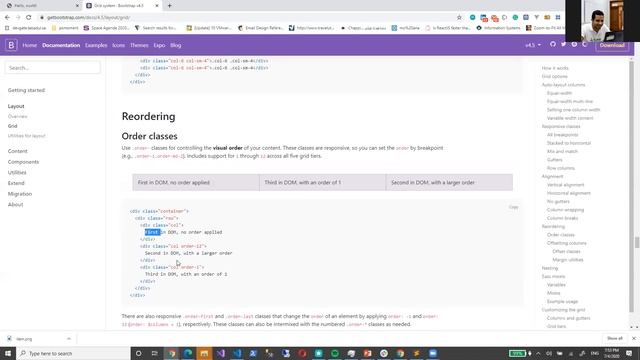The width and height of the screenshot is (640, 360).
Task: Jump to No gutters in table of contents
Action: coord(558,202)
